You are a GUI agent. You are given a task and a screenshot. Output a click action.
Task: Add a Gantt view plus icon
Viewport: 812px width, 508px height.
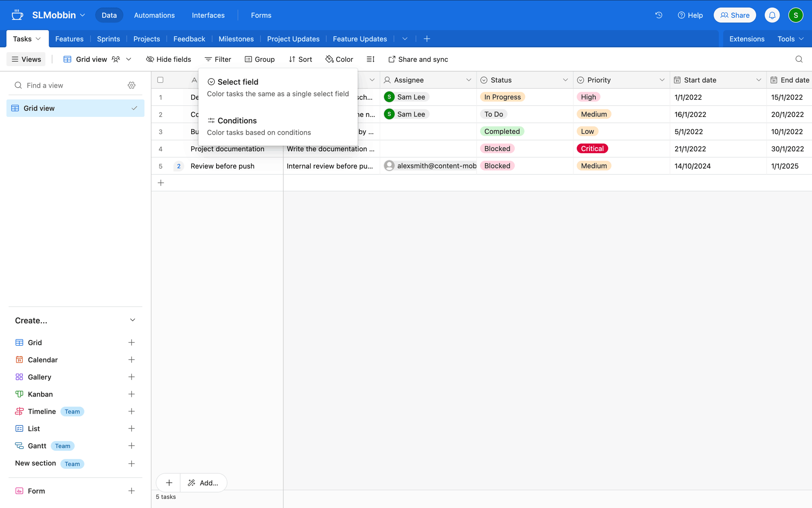point(132,446)
